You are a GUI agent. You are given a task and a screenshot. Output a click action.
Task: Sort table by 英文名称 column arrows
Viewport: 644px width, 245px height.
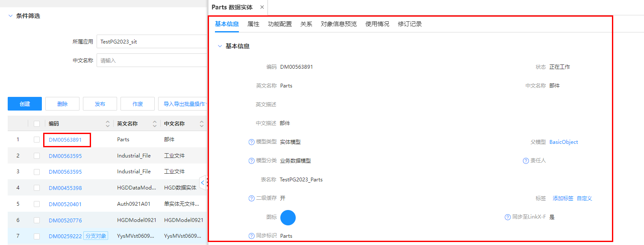click(155, 124)
